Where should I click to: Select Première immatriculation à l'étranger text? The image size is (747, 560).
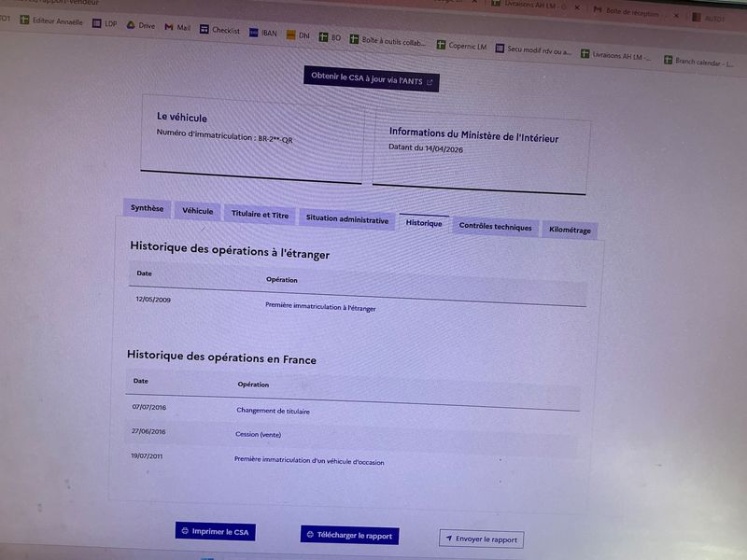(x=320, y=307)
